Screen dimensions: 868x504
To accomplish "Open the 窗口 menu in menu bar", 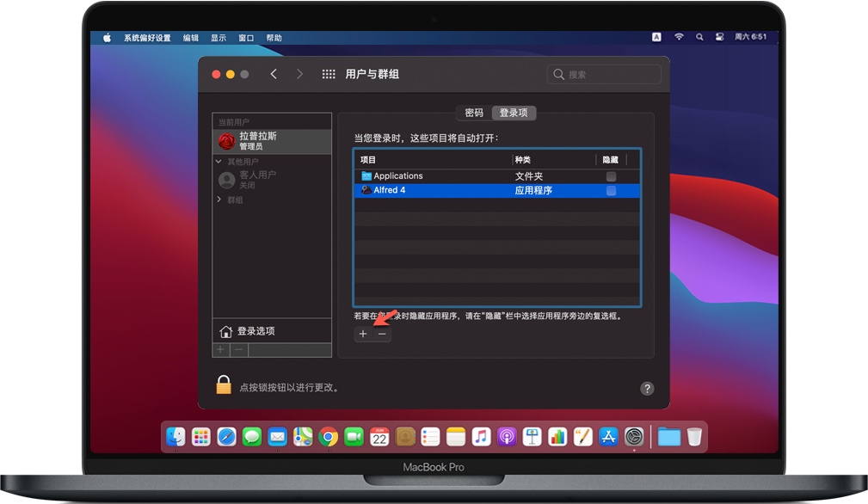I will [x=247, y=37].
